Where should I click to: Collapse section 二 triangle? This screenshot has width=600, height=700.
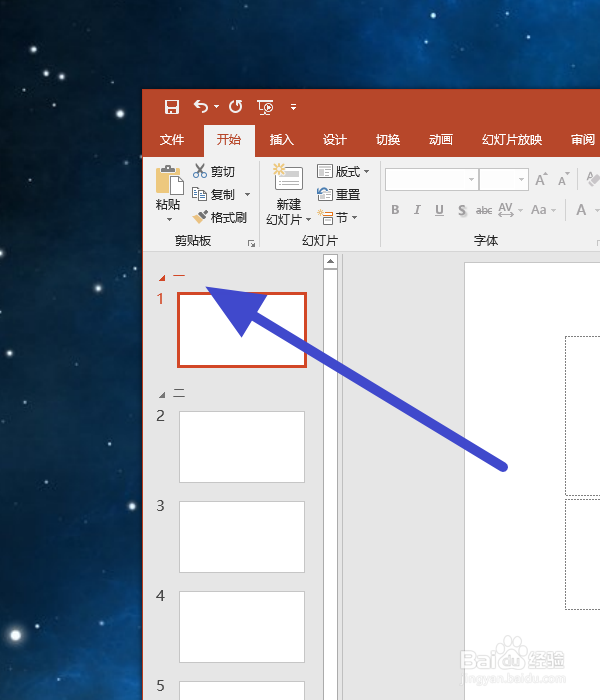tap(162, 395)
